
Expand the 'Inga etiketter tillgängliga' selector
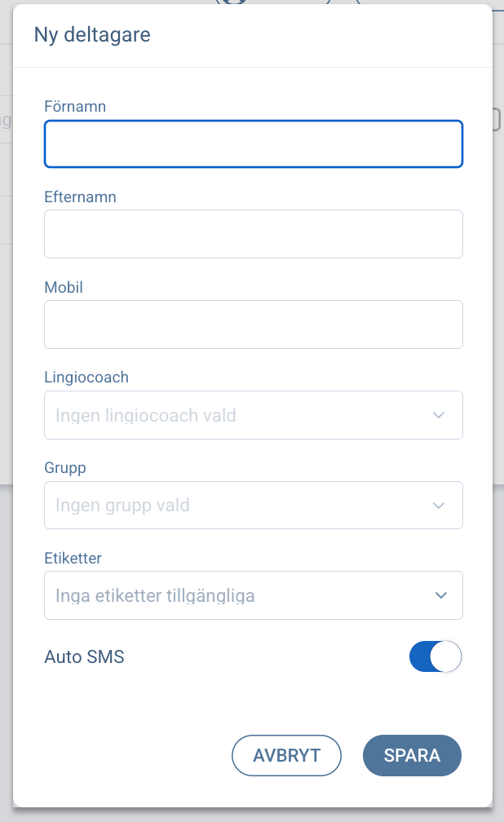[155, 595]
